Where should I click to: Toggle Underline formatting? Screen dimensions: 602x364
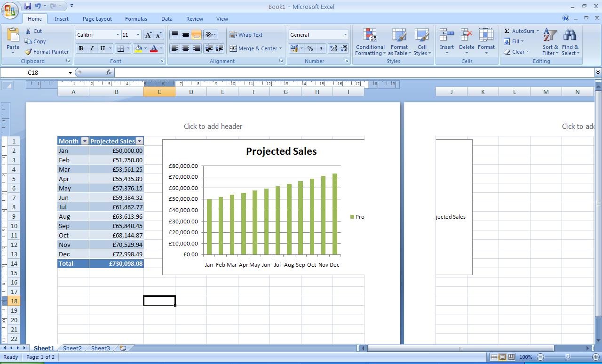click(103, 48)
